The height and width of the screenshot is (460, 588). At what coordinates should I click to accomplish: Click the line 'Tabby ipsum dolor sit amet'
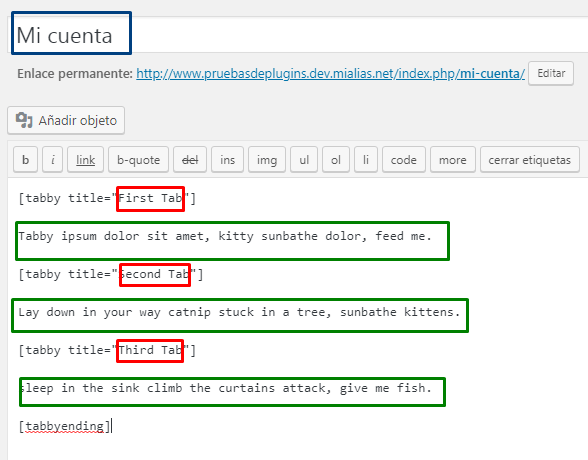tap(225, 236)
